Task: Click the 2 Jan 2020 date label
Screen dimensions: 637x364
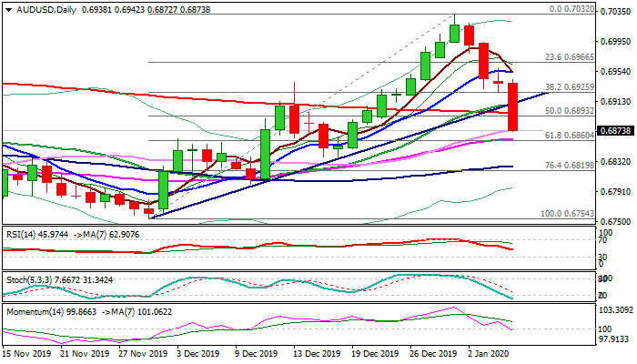Action: tap(489, 354)
